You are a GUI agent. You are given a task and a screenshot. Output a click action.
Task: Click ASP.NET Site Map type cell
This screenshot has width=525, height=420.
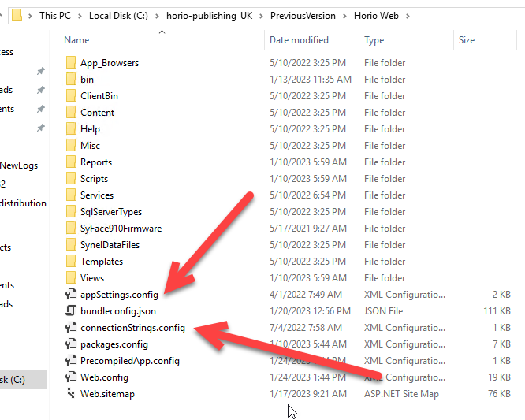click(x=401, y=394)
